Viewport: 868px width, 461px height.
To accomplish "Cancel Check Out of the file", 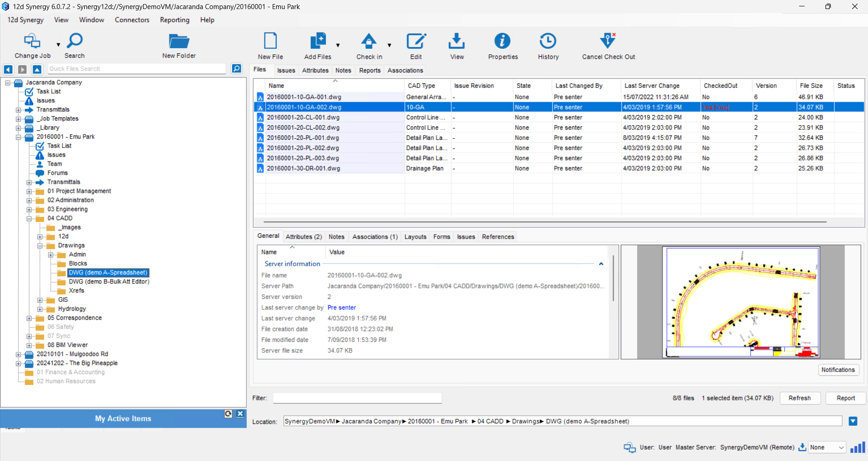I will coord(608,46).
